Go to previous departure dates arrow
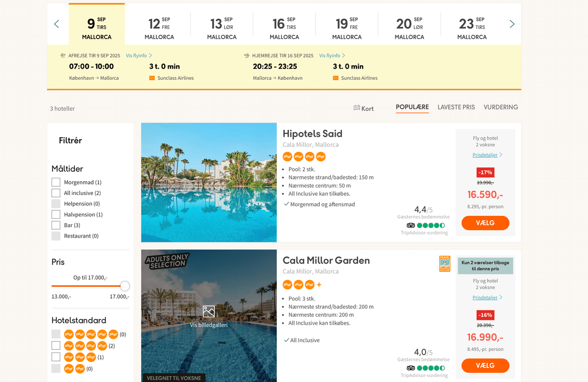 56,24
